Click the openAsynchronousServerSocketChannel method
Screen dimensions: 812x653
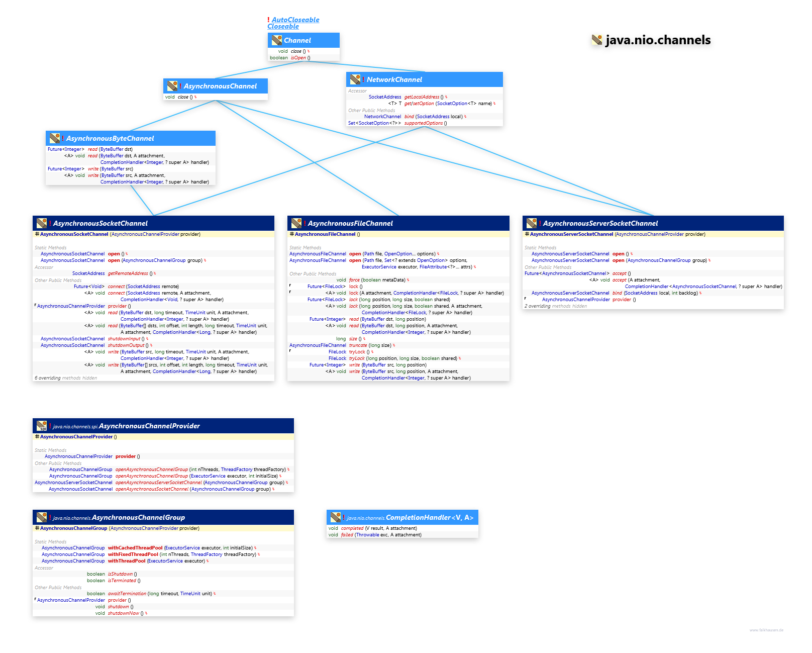[158, 483]
